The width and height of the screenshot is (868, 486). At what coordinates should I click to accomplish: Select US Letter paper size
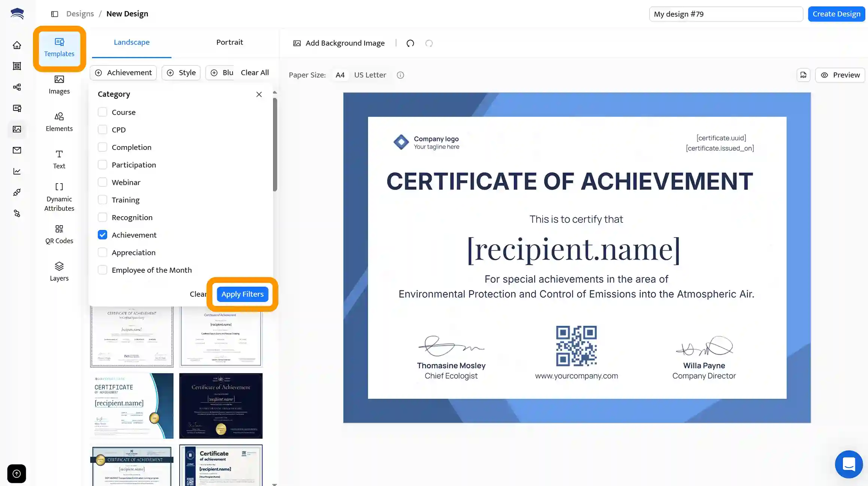tap(370, 75)
